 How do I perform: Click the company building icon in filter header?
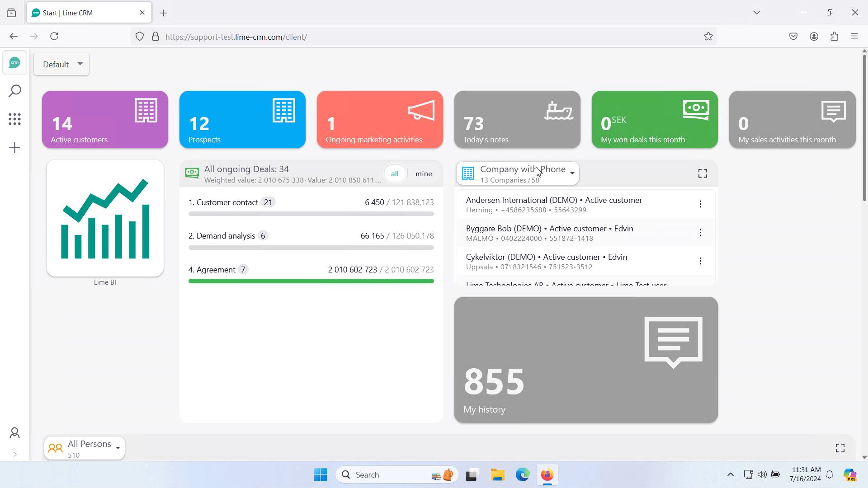click(468, 174)
